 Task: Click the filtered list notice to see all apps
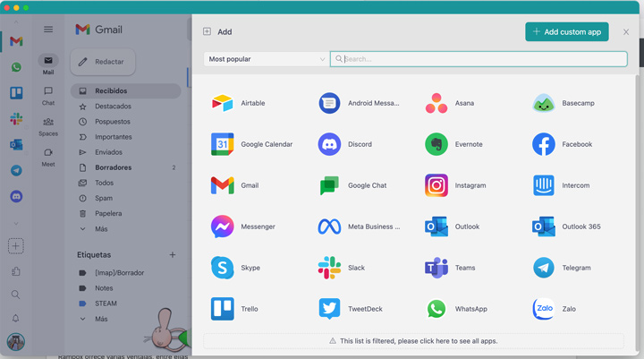pos(413,341)
